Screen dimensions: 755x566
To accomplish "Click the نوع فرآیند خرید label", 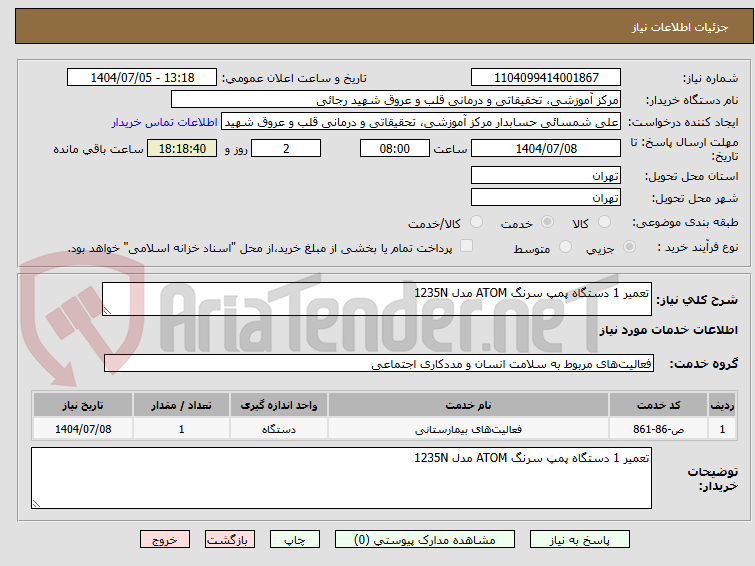I will pyautogui.click(x=697, y=247).
